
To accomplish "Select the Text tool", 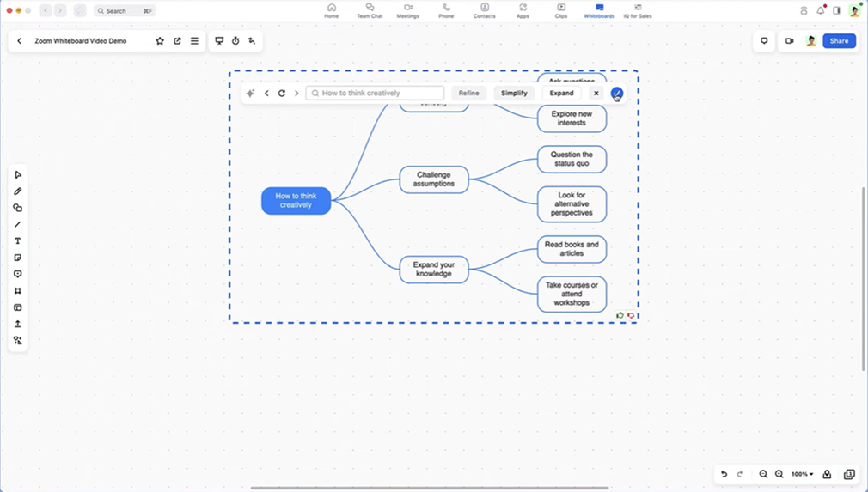I will 17,241.
